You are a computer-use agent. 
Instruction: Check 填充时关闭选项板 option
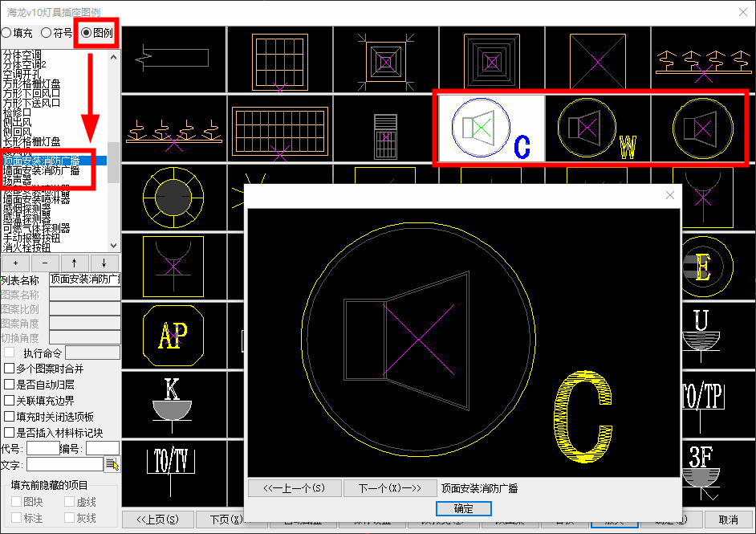tap(10, 417)
